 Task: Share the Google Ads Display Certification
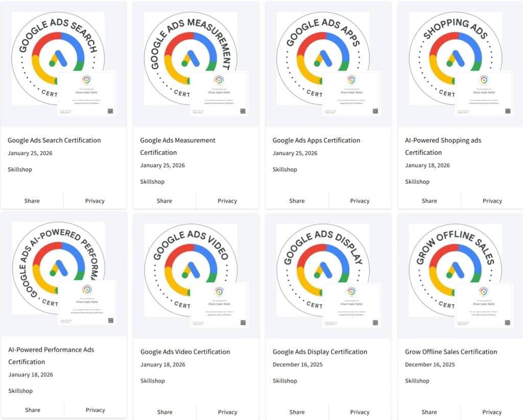(x=297, y=412)
